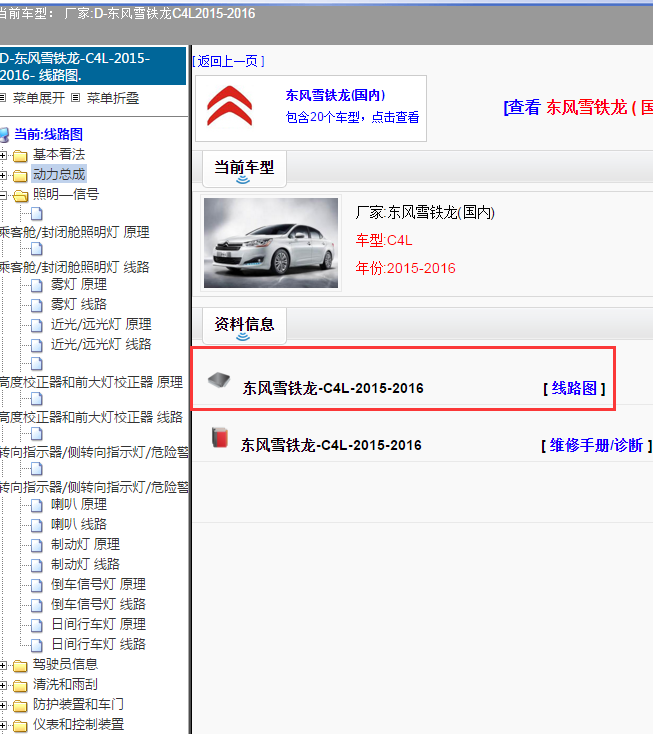Click the document icon beside 制动灯 线路
This screenshot has height=734, width=653.
(37, 565)
